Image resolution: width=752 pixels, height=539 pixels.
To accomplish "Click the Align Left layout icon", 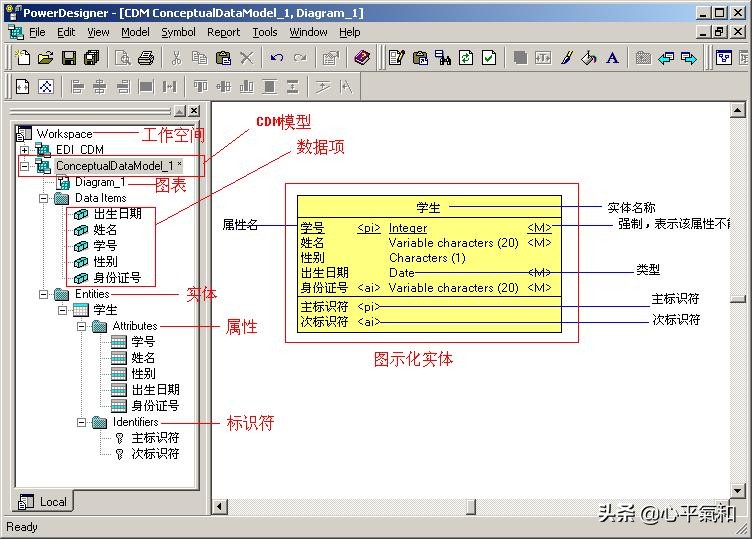I will click(x=77, y=87).
